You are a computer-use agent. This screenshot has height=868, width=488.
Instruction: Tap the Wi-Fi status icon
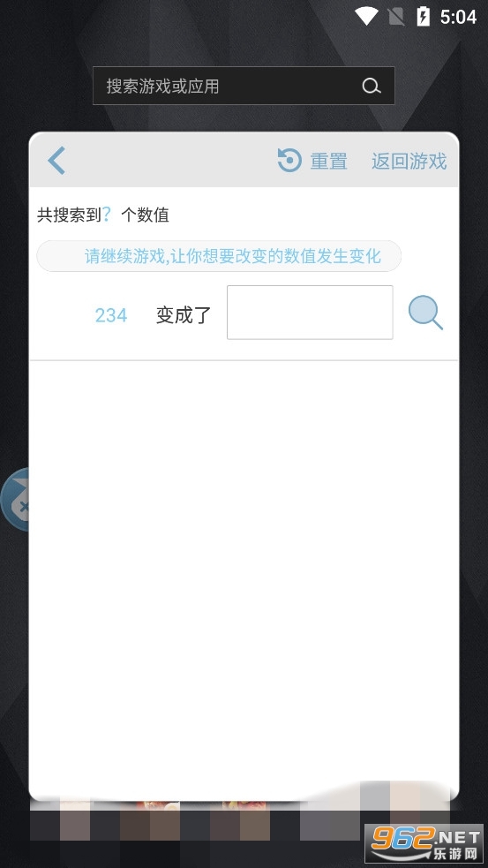[x=365, y=17]
